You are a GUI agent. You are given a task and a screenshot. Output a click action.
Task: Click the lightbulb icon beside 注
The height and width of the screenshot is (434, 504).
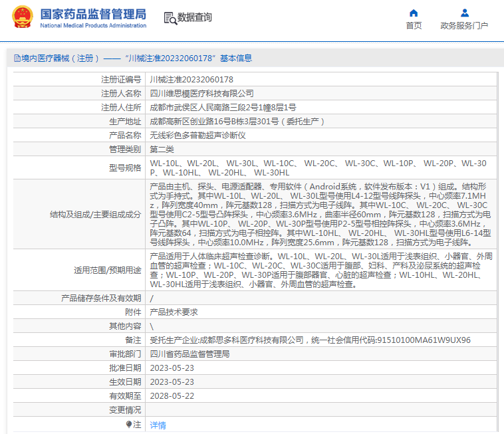coord(129,424)
